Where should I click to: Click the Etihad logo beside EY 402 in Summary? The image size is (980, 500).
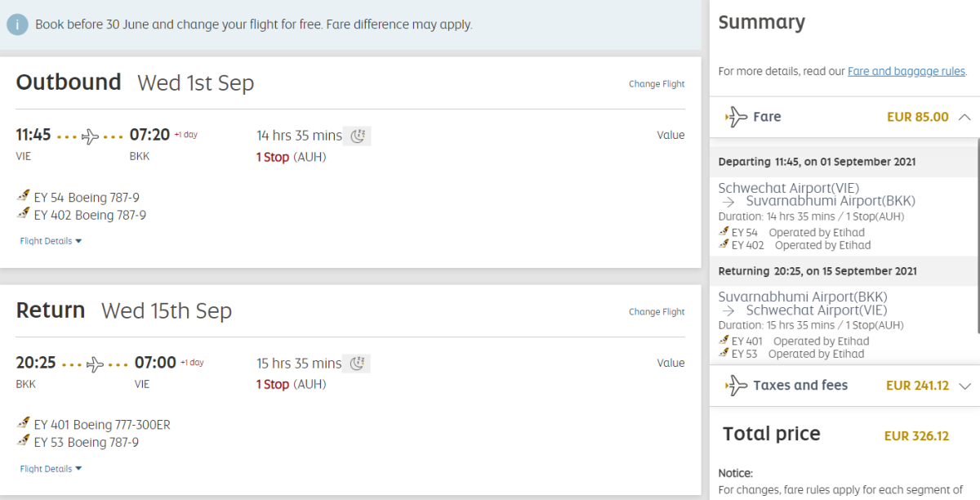tap(724, 245)
